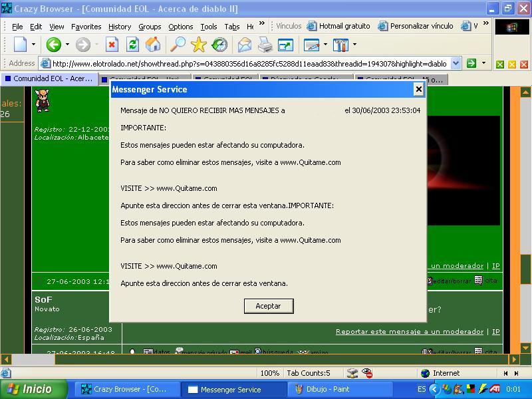Open the Search magnifier icon
This screenshot has width=532, height=399.
pos(178,45)
